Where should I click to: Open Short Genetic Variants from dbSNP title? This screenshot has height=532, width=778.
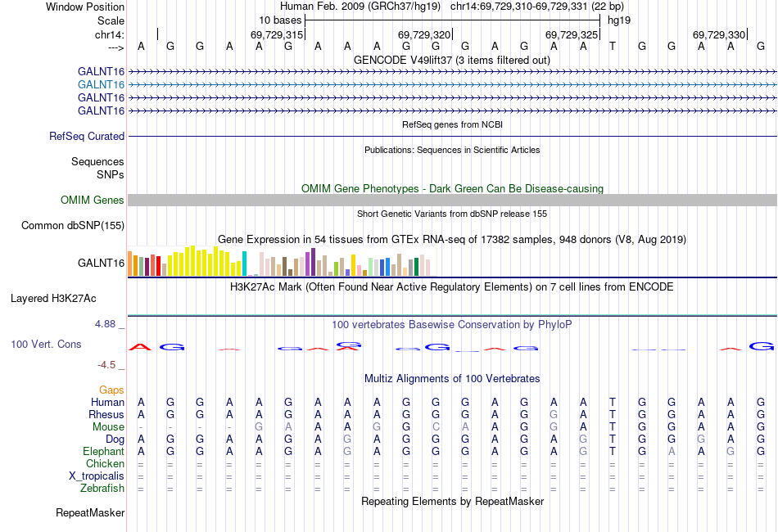coord(452,214)
